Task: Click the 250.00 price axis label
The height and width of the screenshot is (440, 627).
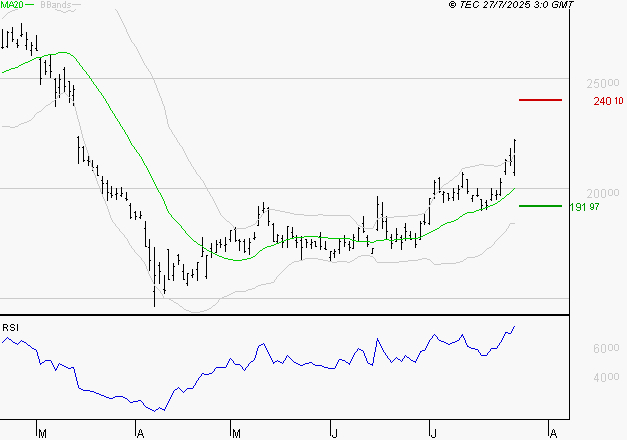Action: pos(603,84)
